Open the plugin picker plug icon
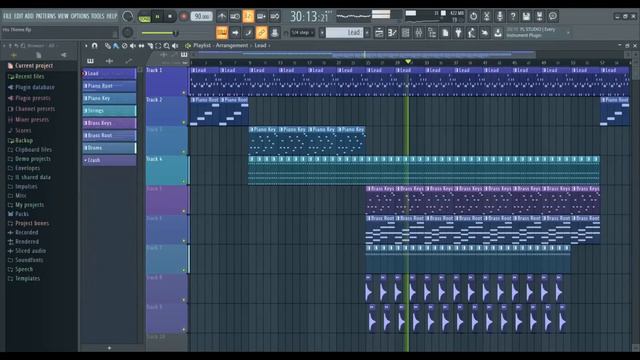The image size is (640, 360). coord(458,33)
